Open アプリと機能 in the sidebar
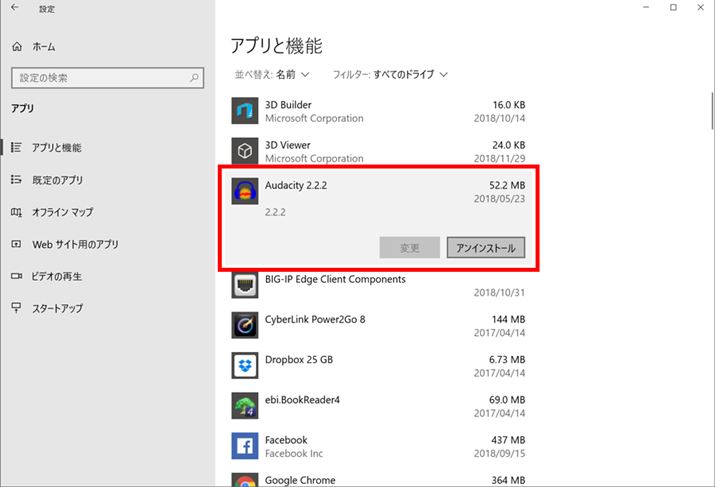The width and height of the screenshot is (715, 487). [108, 147]
